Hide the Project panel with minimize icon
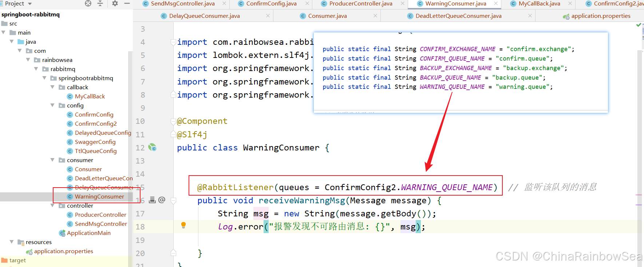 pyautogui.click(x=127, y=3)
